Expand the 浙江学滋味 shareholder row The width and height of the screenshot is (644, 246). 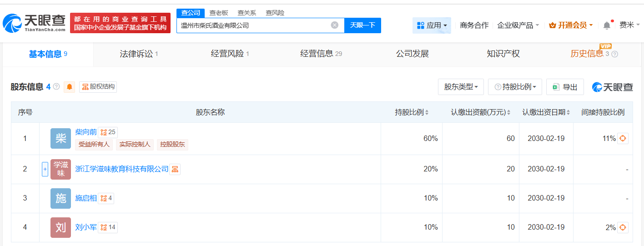[45, 169]
